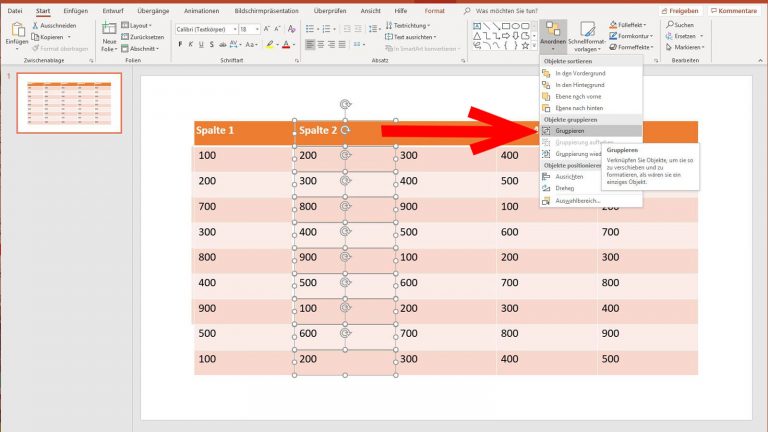This screenshot has width=768, height=432.
Task: Toggle right text alignment
Action: tap(332, 45)
